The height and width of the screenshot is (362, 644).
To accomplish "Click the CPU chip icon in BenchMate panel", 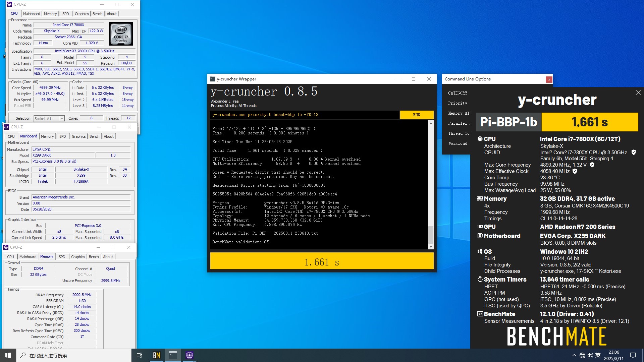I will (x=480, y=139).
